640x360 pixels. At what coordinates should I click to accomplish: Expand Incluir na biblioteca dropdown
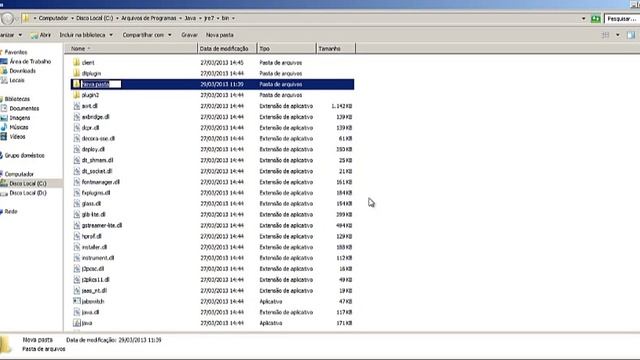click(x=111, y=35)
